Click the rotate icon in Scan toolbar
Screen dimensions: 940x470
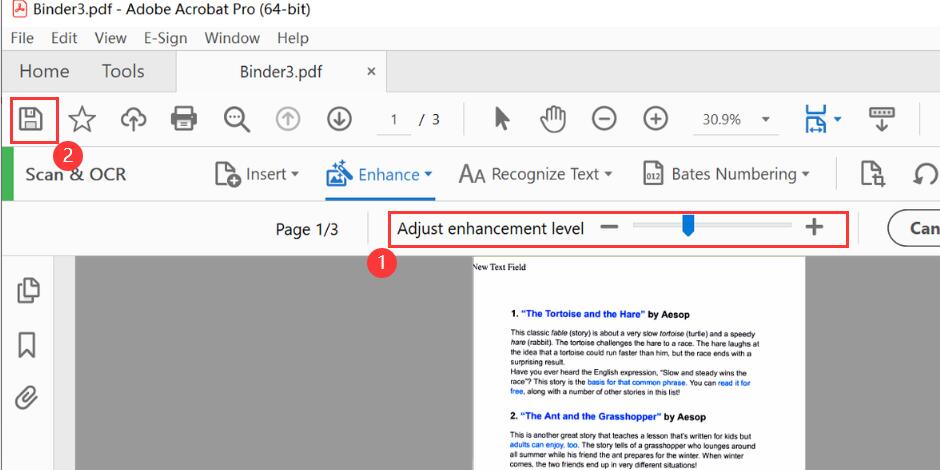(927, 174)
